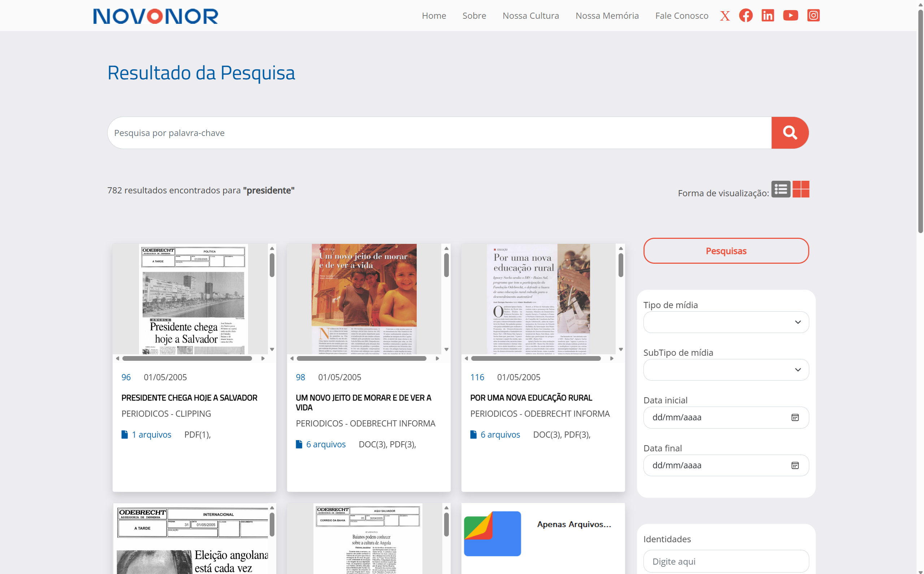Click left arrow under Um Novo Jeito thumbnail
The width and height of the screenshot is (924, 574).
(x=292, y=358)
